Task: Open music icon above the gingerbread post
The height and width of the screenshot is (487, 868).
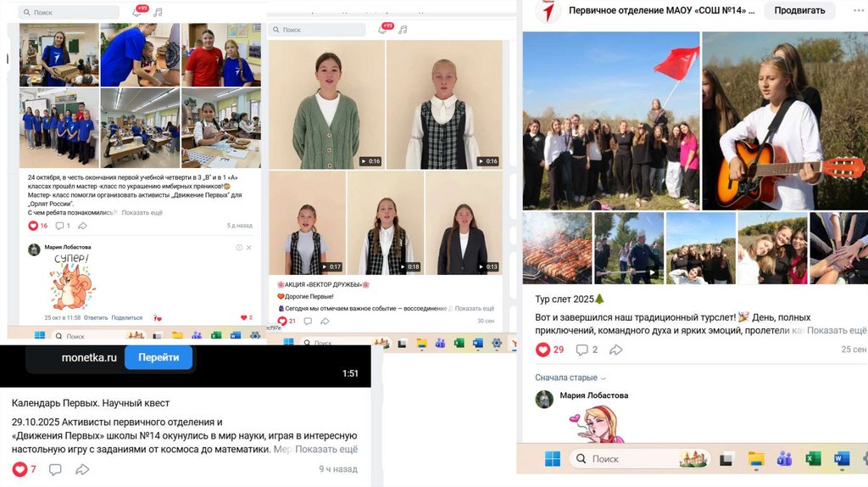Action: [158, 12]
